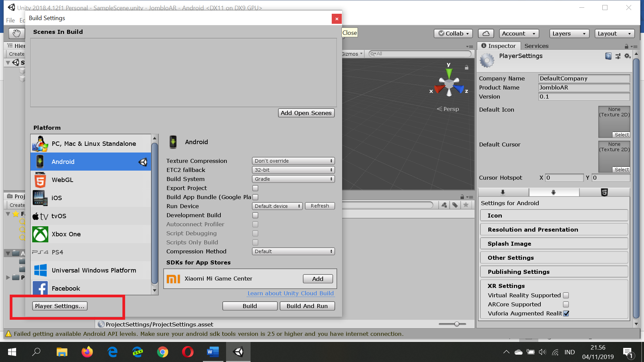The image size is (644, 362).
Task: Open the Texture Compression dropdown
Action: (293, 161)
